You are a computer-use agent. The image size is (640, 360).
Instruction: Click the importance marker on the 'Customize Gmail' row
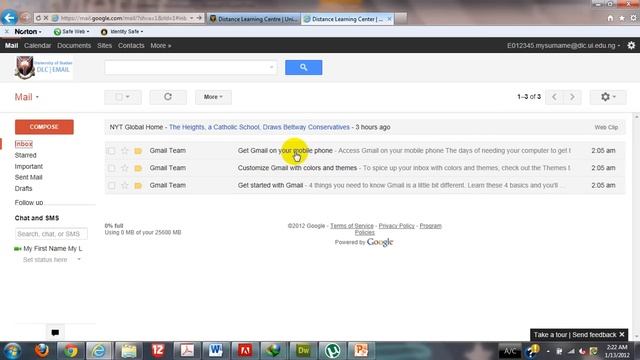tap(138, 168)
